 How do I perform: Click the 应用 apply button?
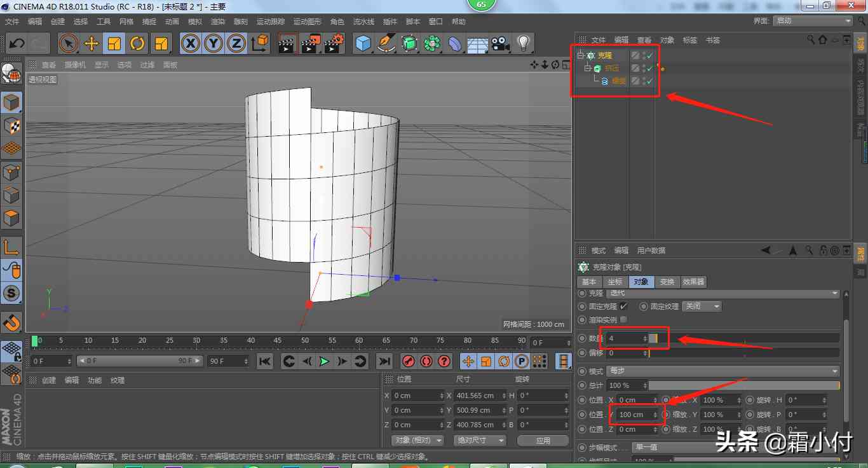[x=543, y=440]
